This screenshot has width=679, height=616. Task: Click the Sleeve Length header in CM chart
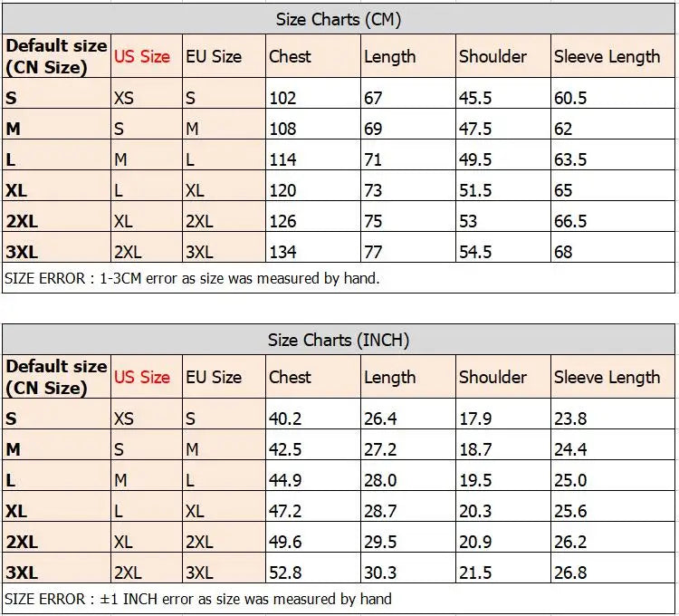point(607,56)
